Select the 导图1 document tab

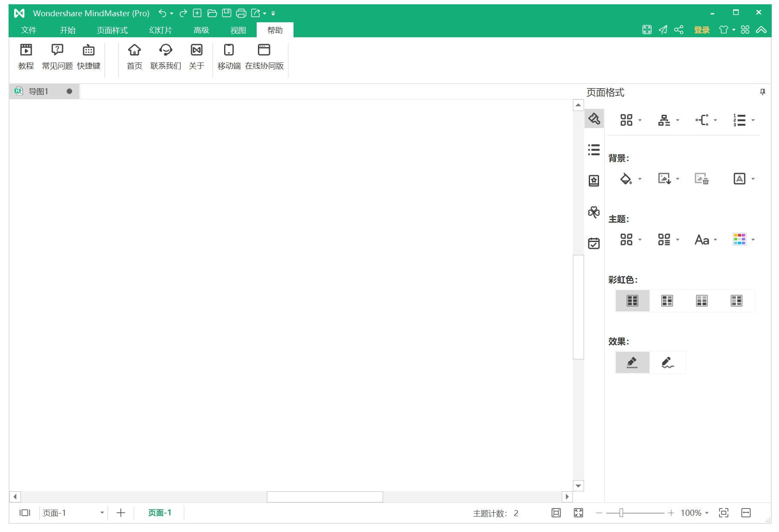coord(39,91)
